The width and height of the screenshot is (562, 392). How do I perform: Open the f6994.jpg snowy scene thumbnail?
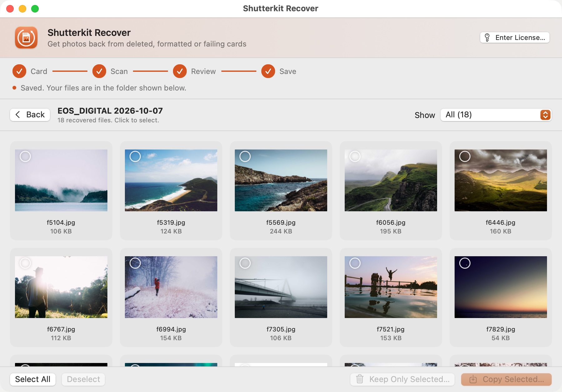[x=171, y=287]
